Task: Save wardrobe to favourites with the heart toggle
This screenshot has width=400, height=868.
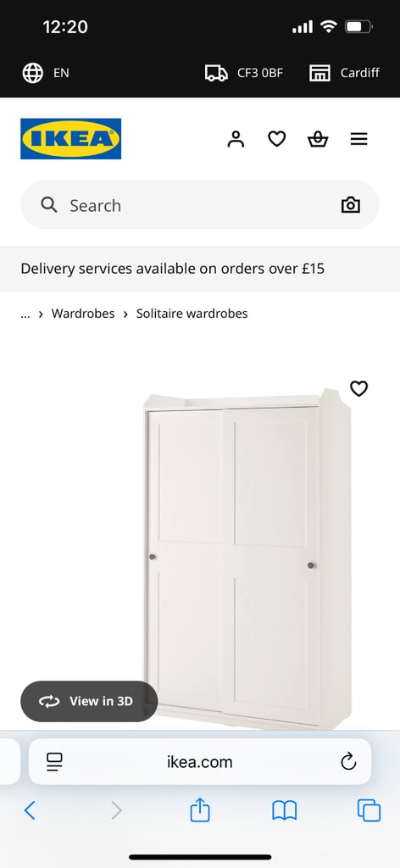Action: click(x=359, y=388)
